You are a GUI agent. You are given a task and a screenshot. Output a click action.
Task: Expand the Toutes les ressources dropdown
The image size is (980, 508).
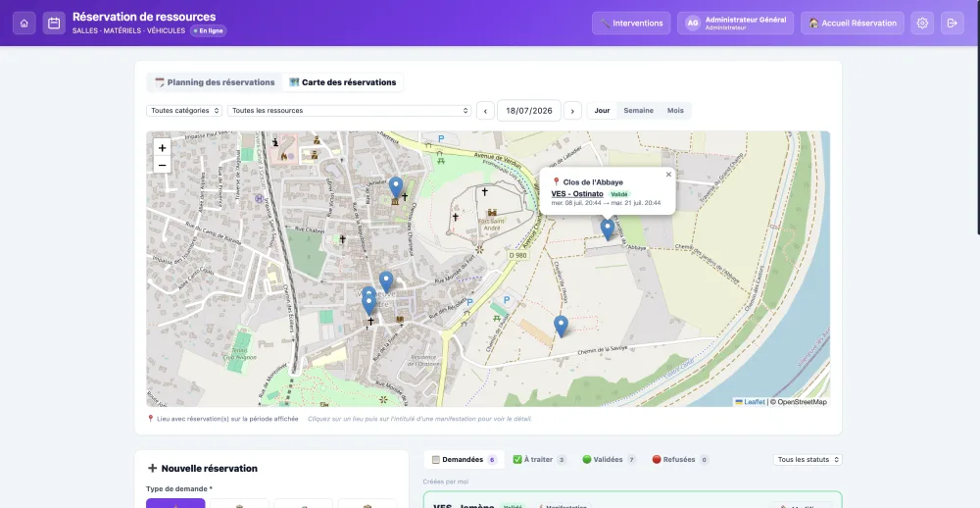coord(350,111)
